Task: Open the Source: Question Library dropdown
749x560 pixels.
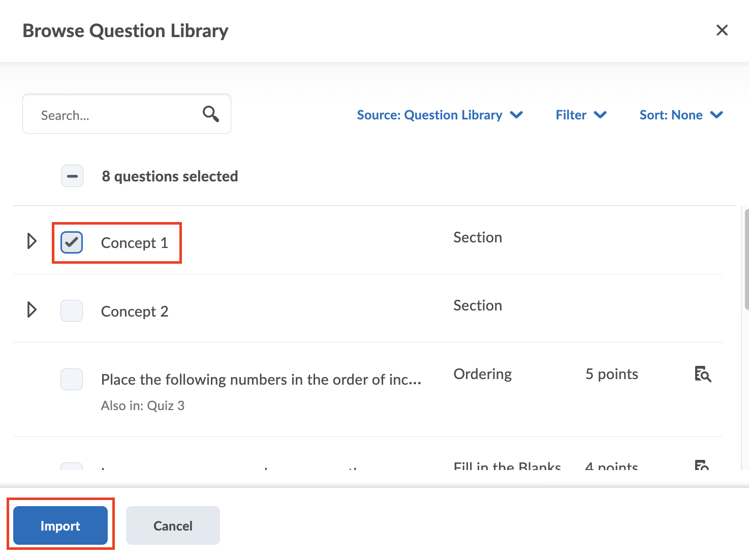Action: click(x=440, y=115)
